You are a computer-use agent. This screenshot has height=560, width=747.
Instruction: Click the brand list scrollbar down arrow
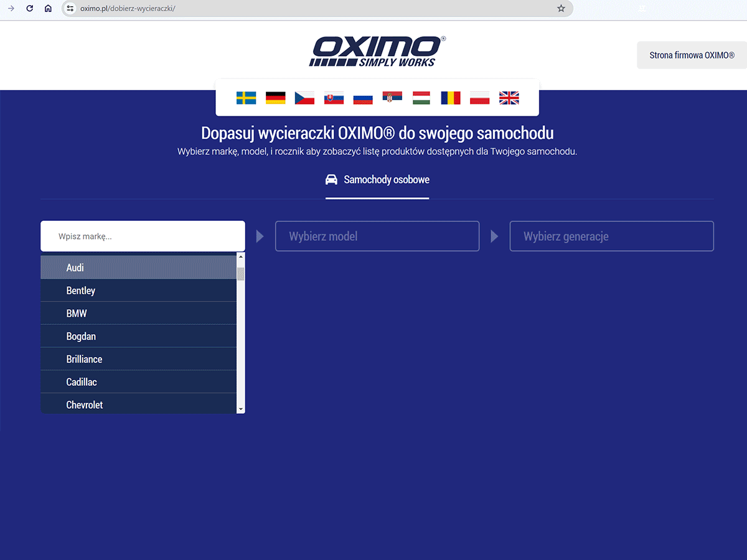coord(241,409)
